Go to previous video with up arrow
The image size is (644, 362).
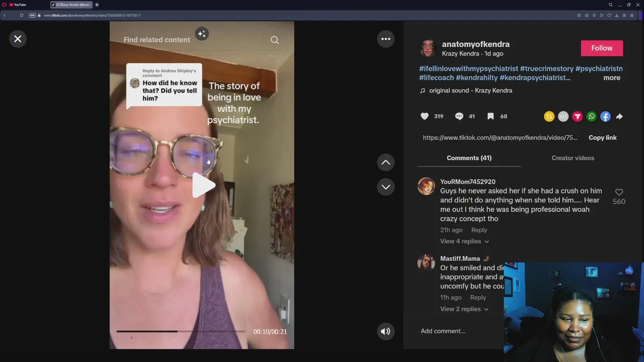point(386,162)
